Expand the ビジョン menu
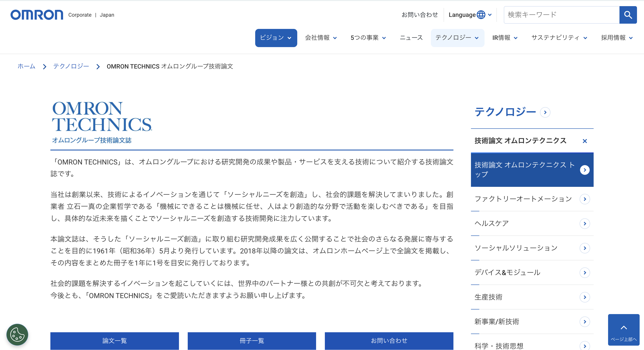 pyautogui.click(x=276, y=38)
